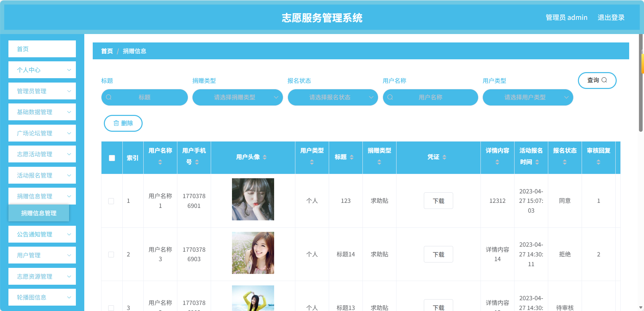
Task: Focus the 标题 search input
Action: coord(145,97)
